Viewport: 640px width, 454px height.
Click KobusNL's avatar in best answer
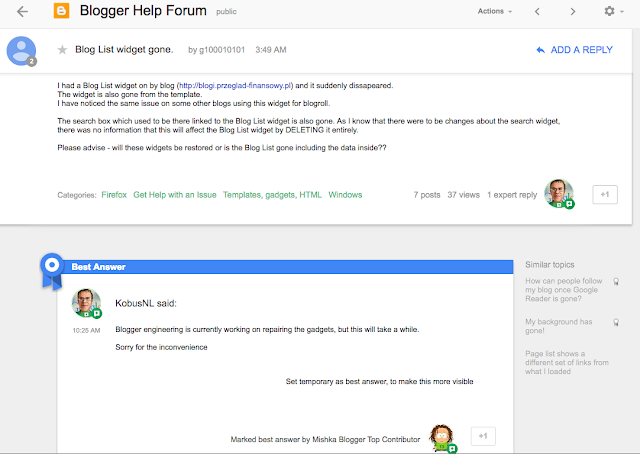pyautogui.click(x=86, y=303)
